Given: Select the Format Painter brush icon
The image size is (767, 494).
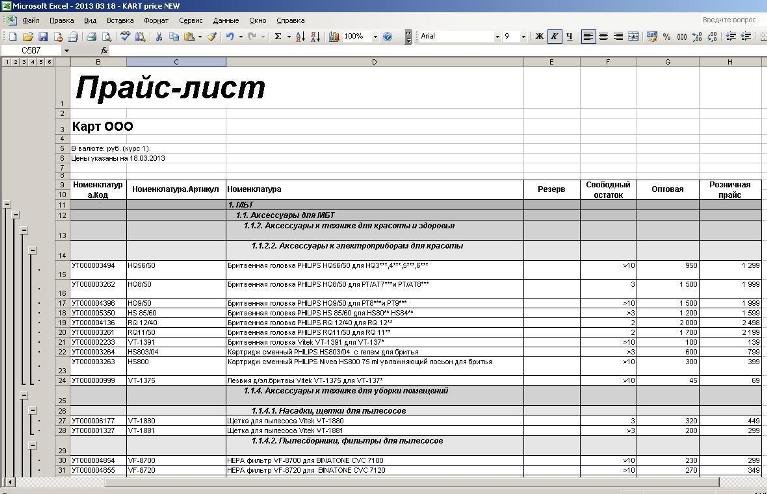Looking at the screenshot, I should [212, 37].
